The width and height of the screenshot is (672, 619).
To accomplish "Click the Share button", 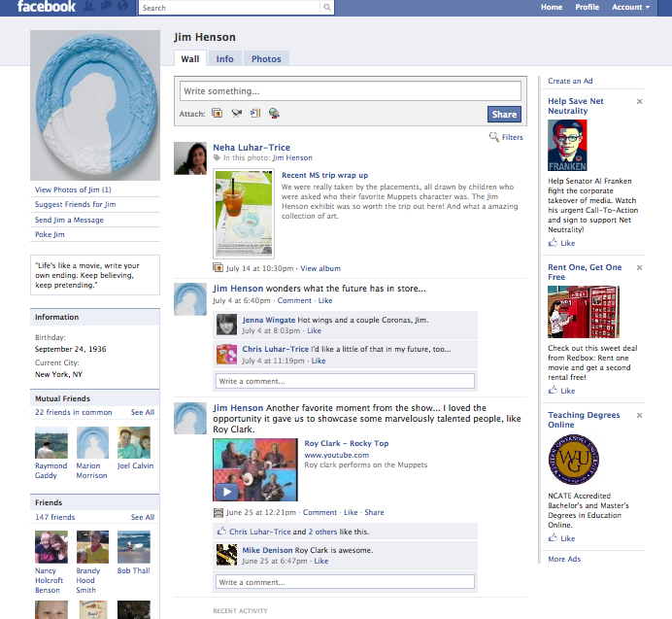I will pyautogui.click(x=504, y=114).
